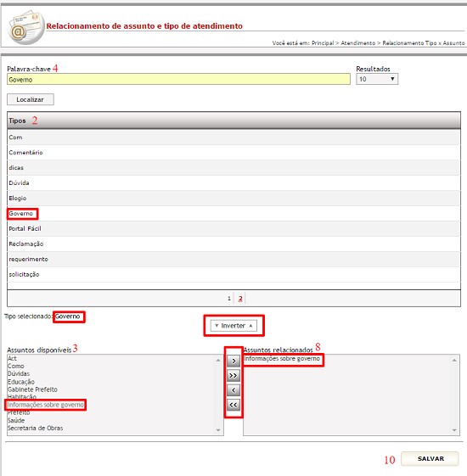The image size is (467, 476).
Task: Select Secretaria de Obras in available subjects
Action: point(36,428)
